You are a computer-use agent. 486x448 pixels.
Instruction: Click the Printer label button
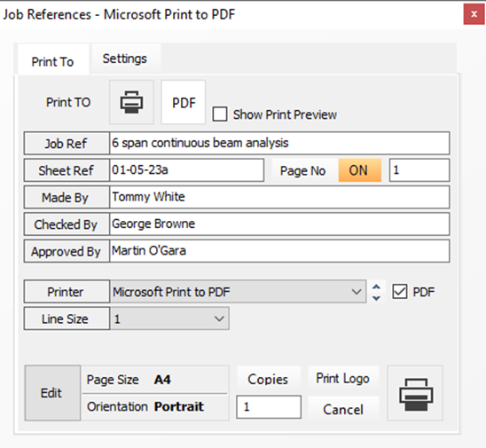click(67, 292)
